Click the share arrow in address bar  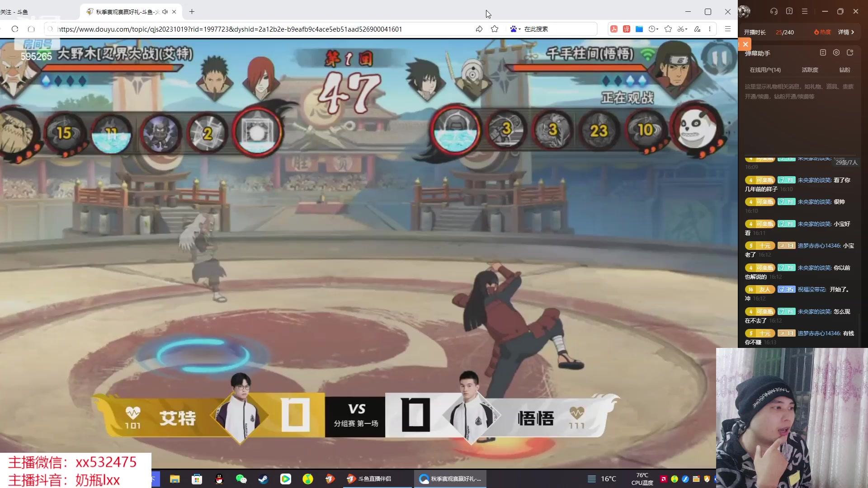click(x=479, y=29)
